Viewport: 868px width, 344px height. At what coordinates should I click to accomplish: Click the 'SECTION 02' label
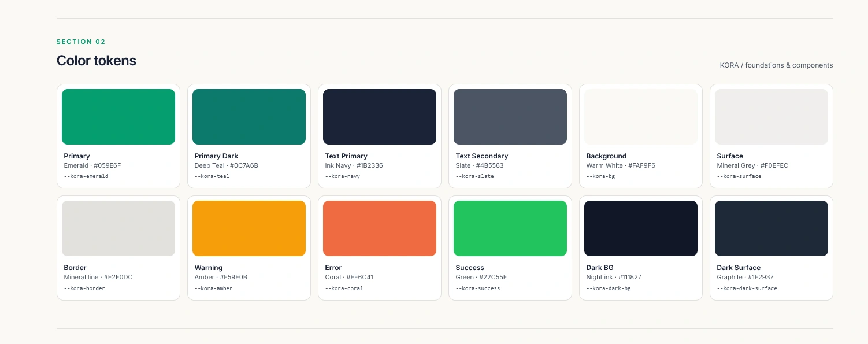click(81, 42)
